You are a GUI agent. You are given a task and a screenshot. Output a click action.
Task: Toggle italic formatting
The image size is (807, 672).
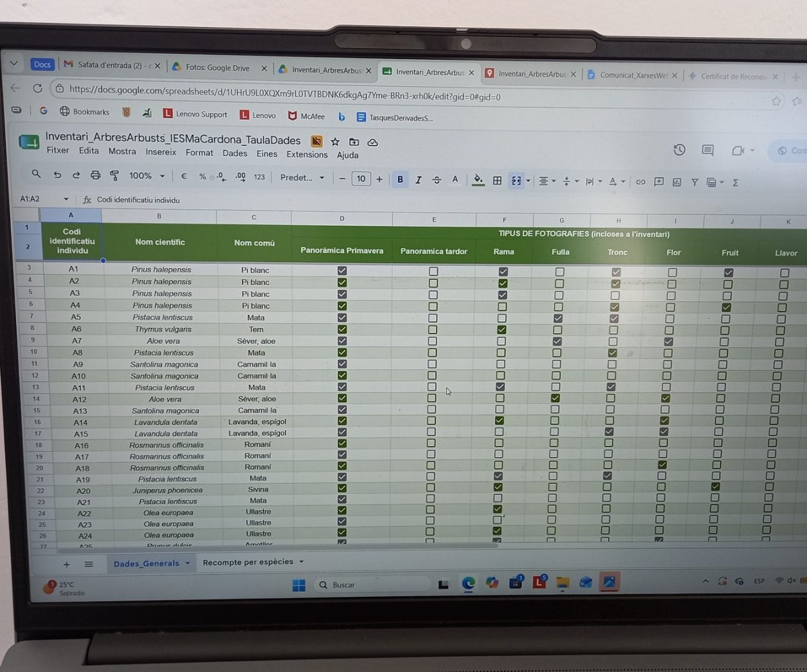(x=418, y=179)
